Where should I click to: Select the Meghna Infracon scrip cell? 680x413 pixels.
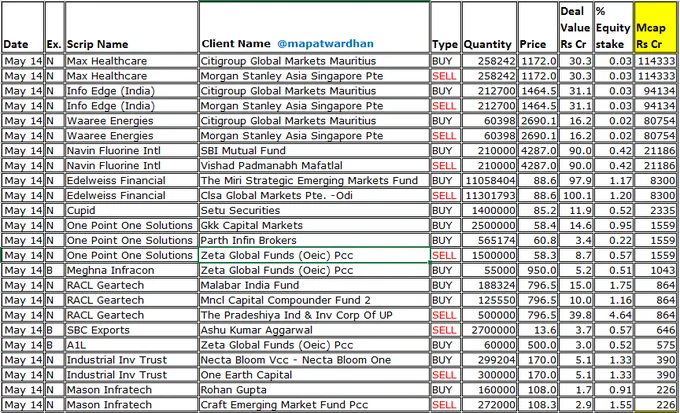click(131, 270)
